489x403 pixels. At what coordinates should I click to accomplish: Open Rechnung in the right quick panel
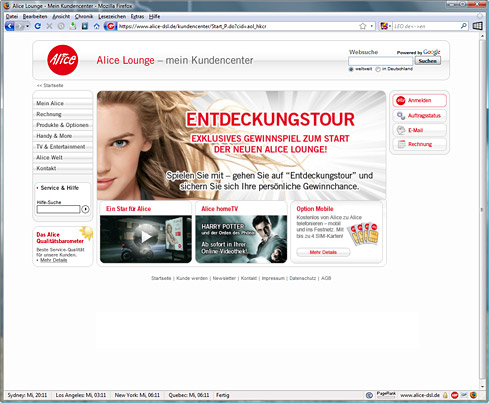pyautogui.click(x=419, y=144)
